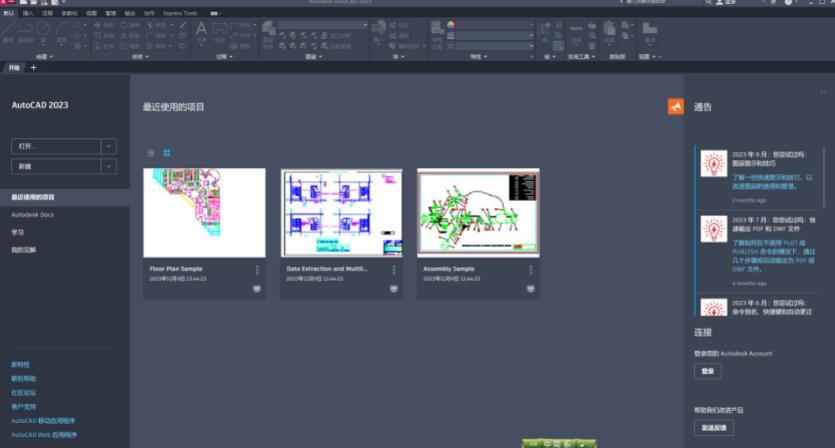Click the Scale tool in Modify panel
Image resolution: width=835 pixels, height=448 pixels.
(129, 46)
